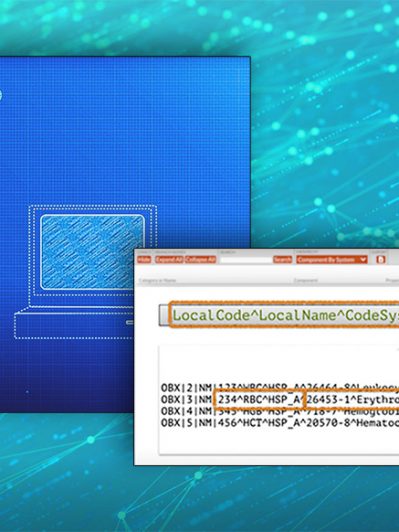Screen dimensions: 399x532
Task: Open the Component By System dropdown
Action: pos(331,260)
